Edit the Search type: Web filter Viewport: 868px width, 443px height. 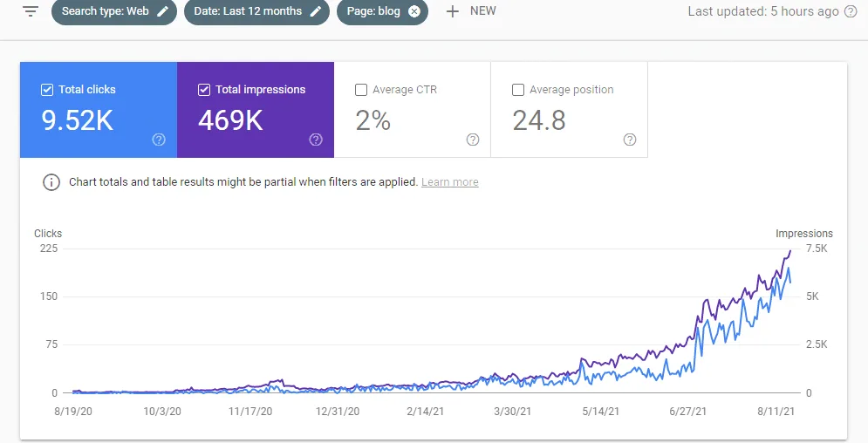click(162, 11)
